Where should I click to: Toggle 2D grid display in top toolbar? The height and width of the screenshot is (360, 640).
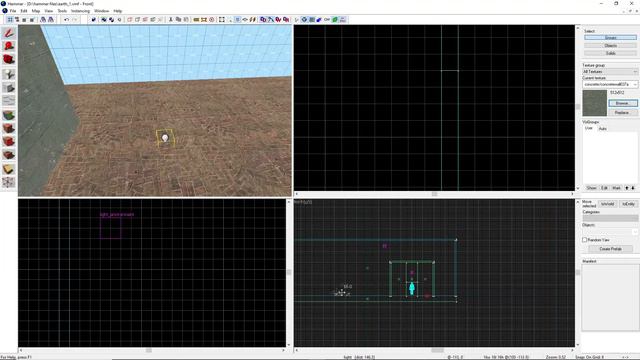[10, 20]
